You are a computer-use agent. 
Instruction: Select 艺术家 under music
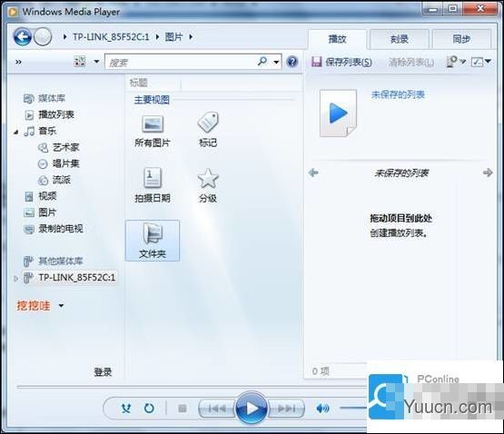[x=58, y=148]
